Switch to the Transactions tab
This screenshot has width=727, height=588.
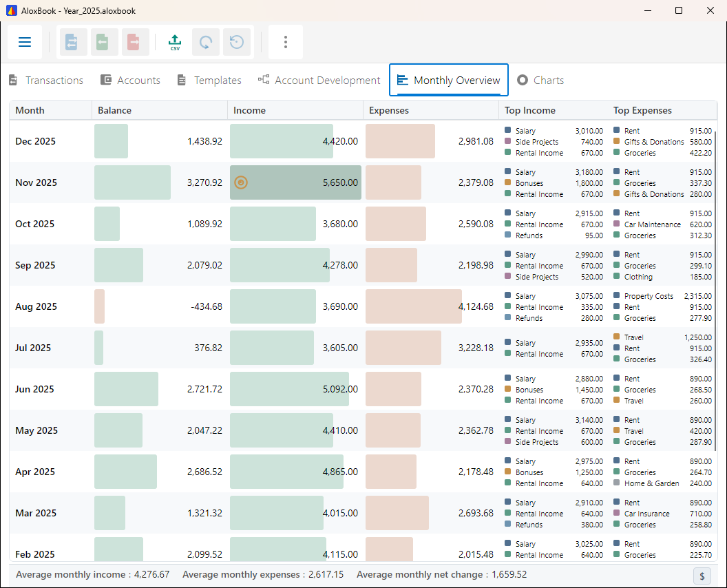pyautogui.click(x=46, y=81)
